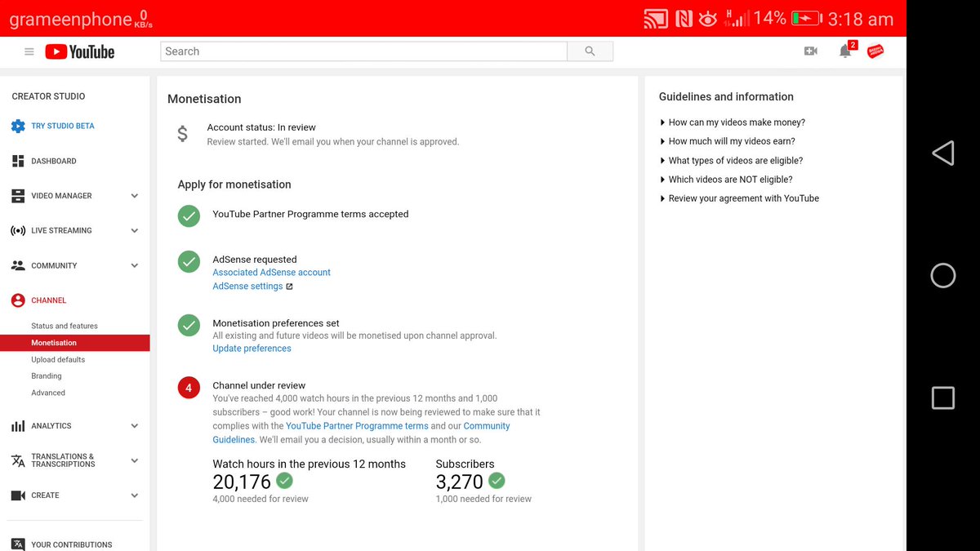Click the external link icon beside AdSense settings
Viewport: 980px width, 551px height.
pyautogui.click(x=289, y=287)
